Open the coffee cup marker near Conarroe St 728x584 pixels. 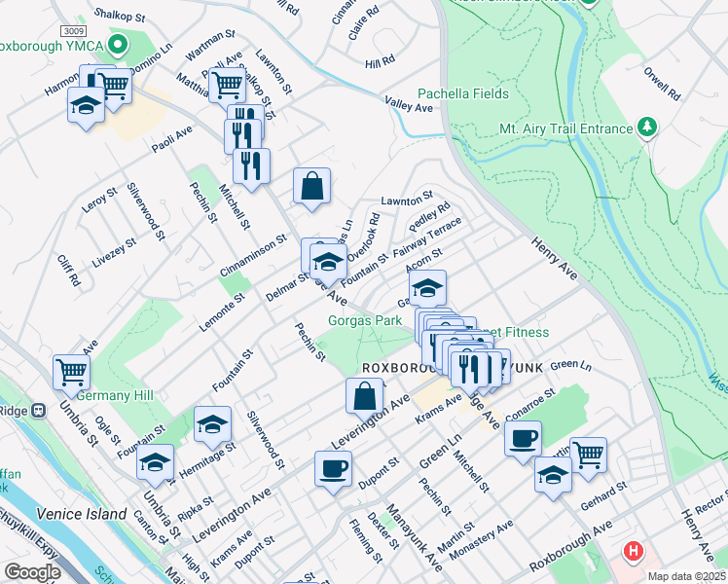point(523,439)
